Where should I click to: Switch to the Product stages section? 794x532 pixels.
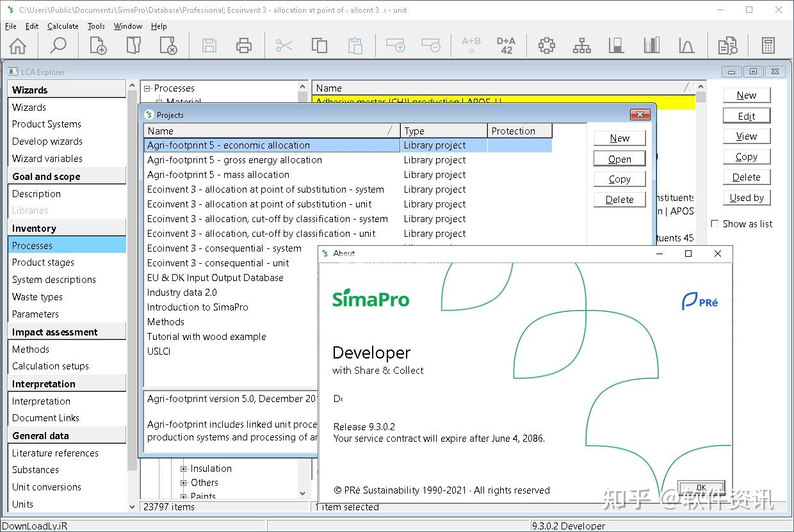pyautogui.click(x=43, y=262)
